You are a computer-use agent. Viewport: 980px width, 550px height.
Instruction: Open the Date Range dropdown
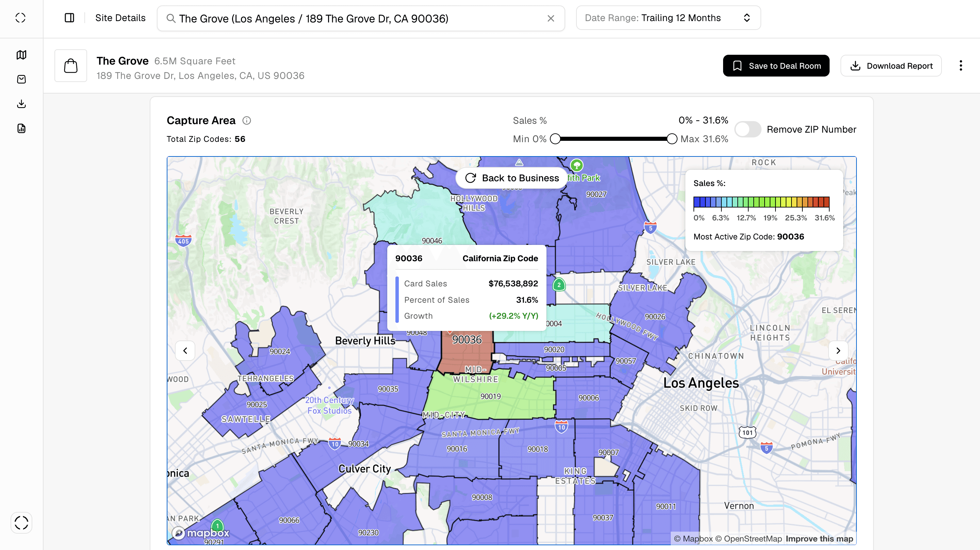668,18
